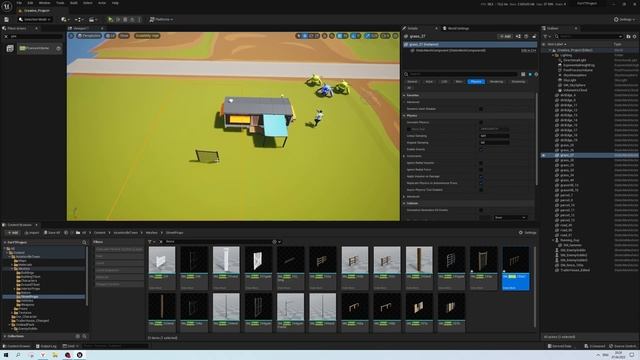Expand the Collision section in the Details panel
Screen dimensions: 640x360
pyautogui.click(x=404, y=203)
